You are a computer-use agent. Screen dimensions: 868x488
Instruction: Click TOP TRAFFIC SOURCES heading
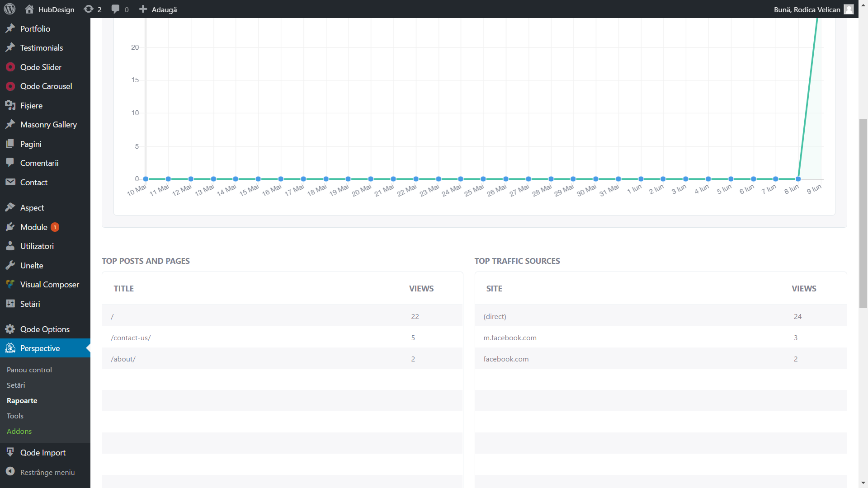[517, 261]
